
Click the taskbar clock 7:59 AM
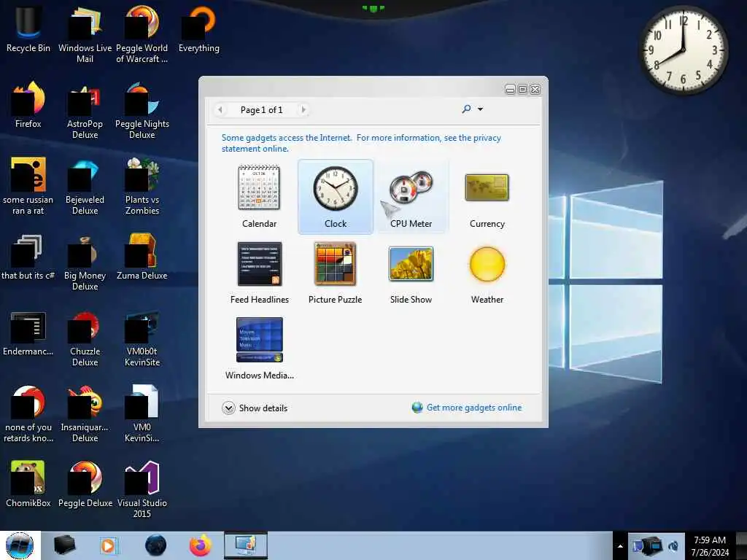point(710,546)
